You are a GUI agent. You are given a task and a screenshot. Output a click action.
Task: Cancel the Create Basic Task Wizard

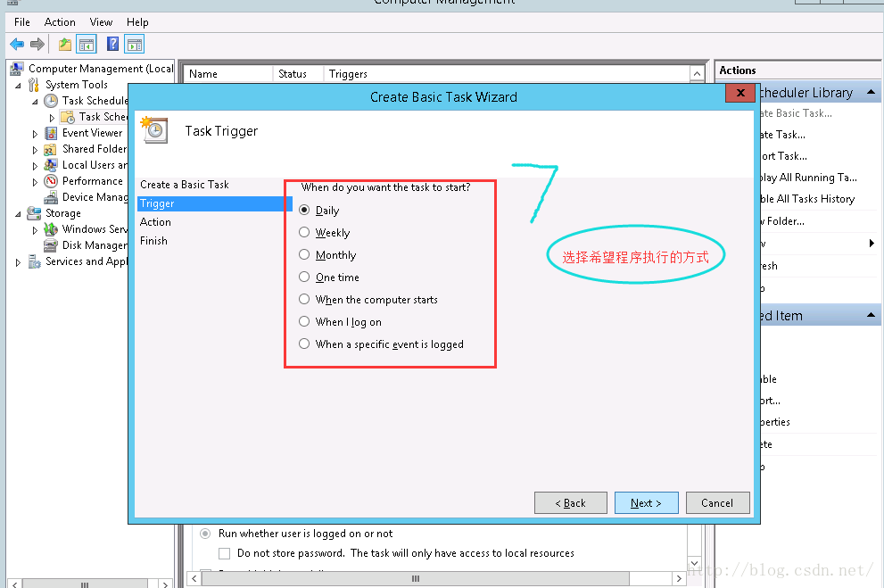tap(718, 503)
